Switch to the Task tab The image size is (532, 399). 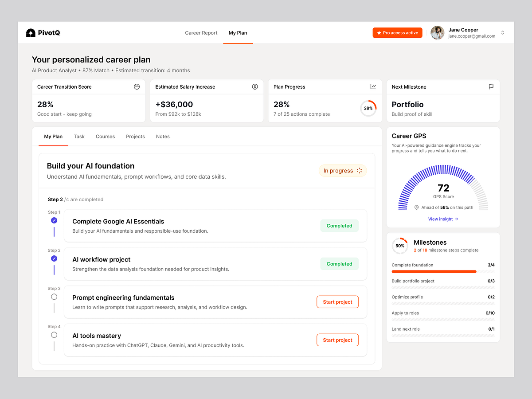pyautogui.click(x=79, y=137)
